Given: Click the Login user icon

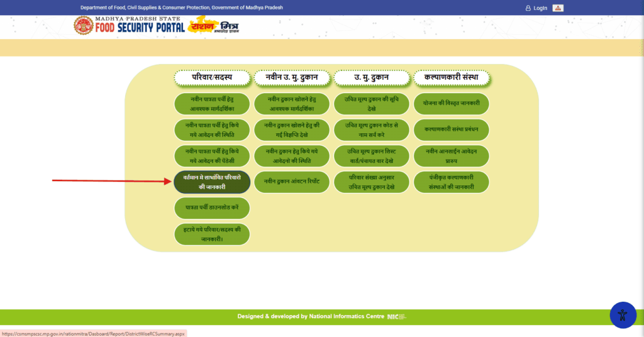Looking at the screenshot, I should tap(528, 8).
